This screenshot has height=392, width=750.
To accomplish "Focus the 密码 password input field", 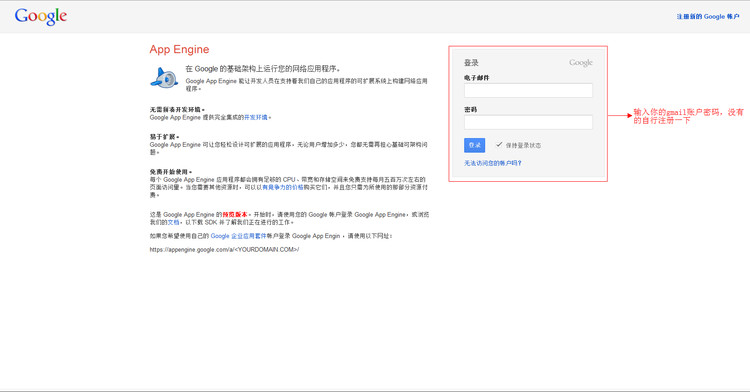I will tap(528, 122).
